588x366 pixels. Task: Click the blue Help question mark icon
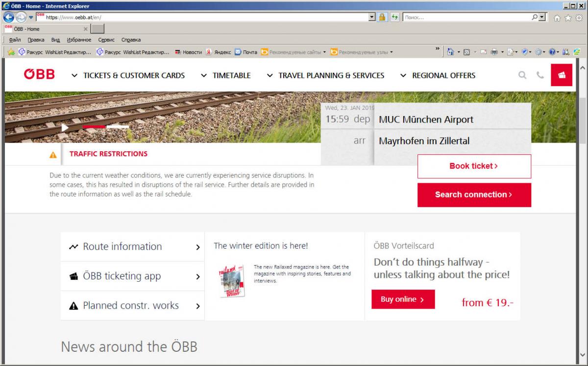[x=552, y=52]
